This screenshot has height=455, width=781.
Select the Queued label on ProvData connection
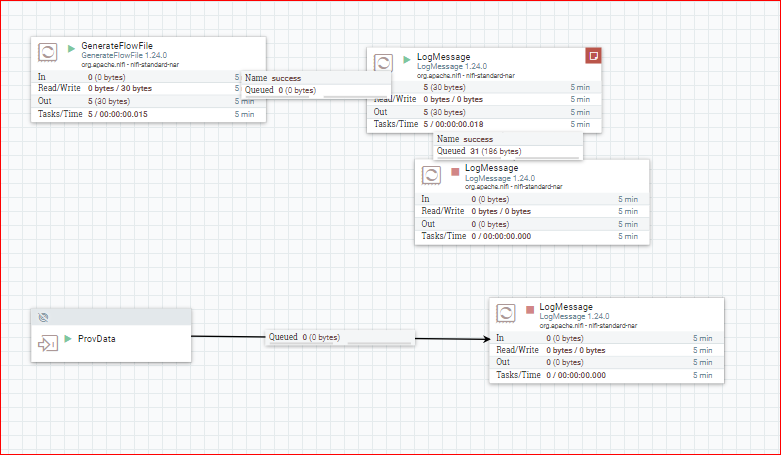pyautogui.click(x=283, y=337)
